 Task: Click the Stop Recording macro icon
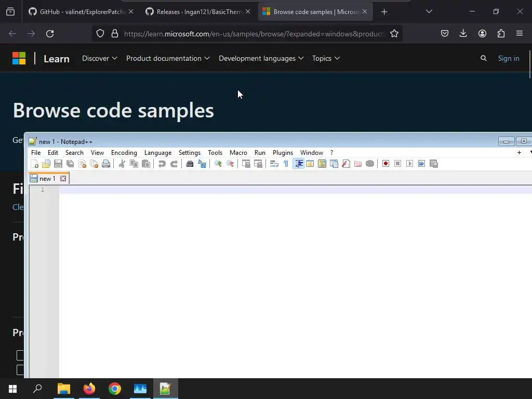(x=398, y=164)
